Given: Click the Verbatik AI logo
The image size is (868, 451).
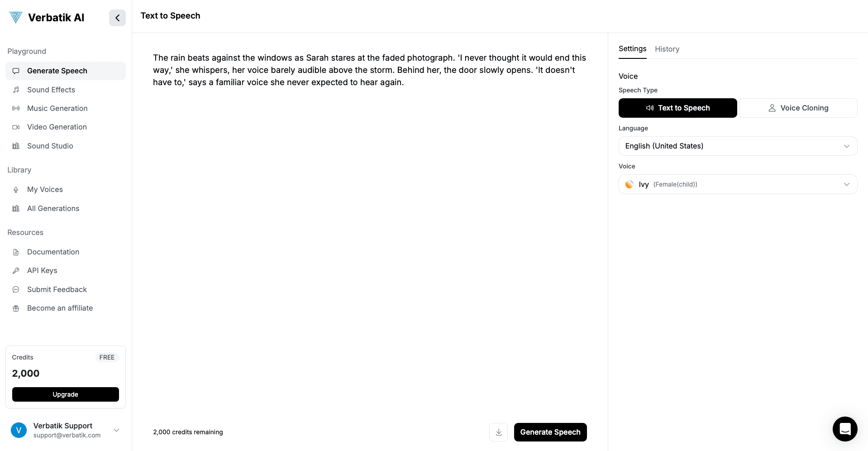Looking at the screenshot, I should point(47,18).
